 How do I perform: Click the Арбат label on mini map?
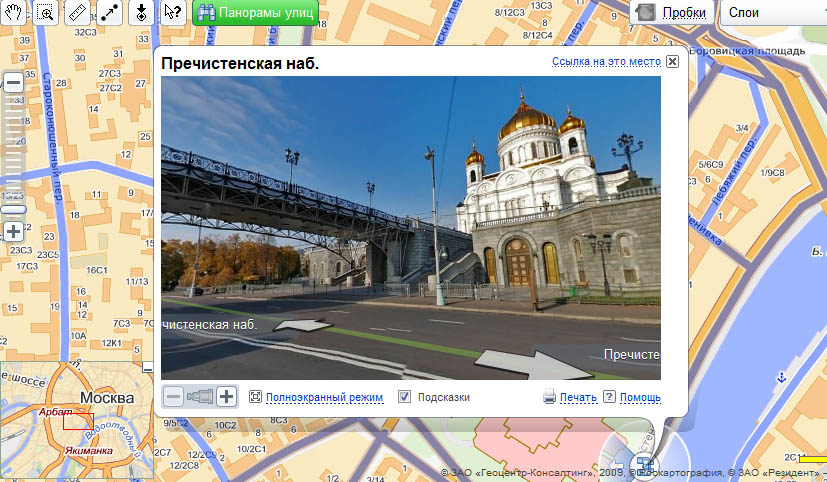pos(55,411)
